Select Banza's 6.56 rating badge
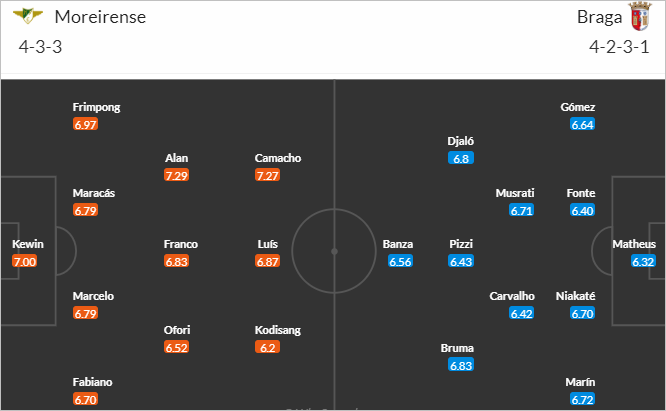This screenshot has height=411, width=666. pyautogui.click(x=400, y=262)
